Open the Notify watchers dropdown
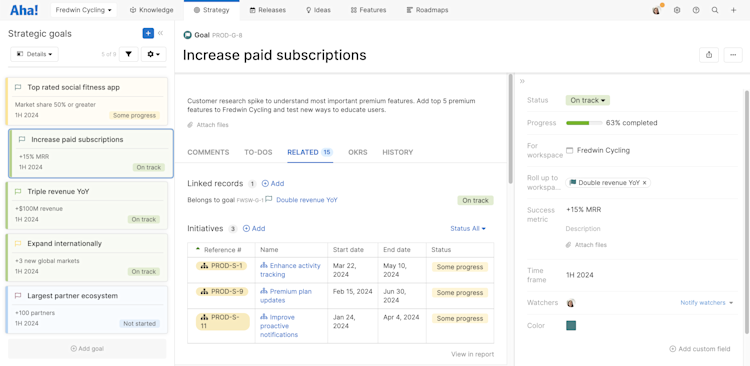The height and width of the screenshot is (366, 750). [706, 303]
